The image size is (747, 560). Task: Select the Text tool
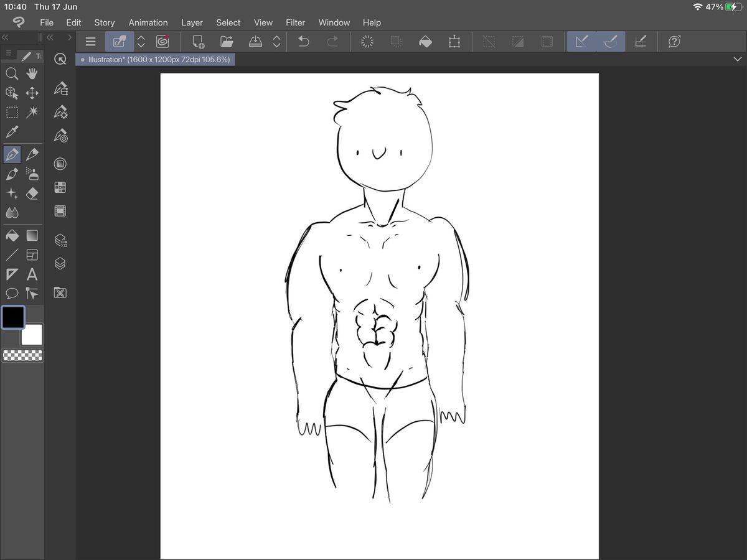pos(32,274)
